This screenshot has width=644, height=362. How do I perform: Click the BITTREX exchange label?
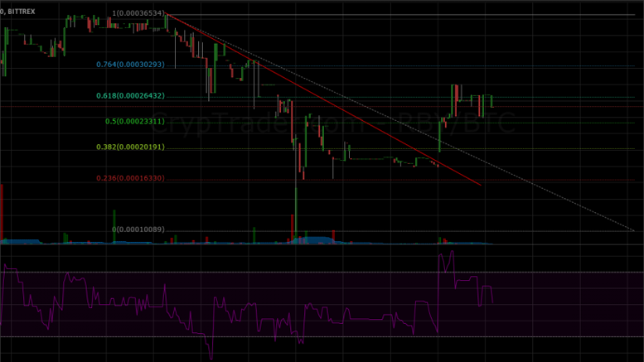pos(21,12)
